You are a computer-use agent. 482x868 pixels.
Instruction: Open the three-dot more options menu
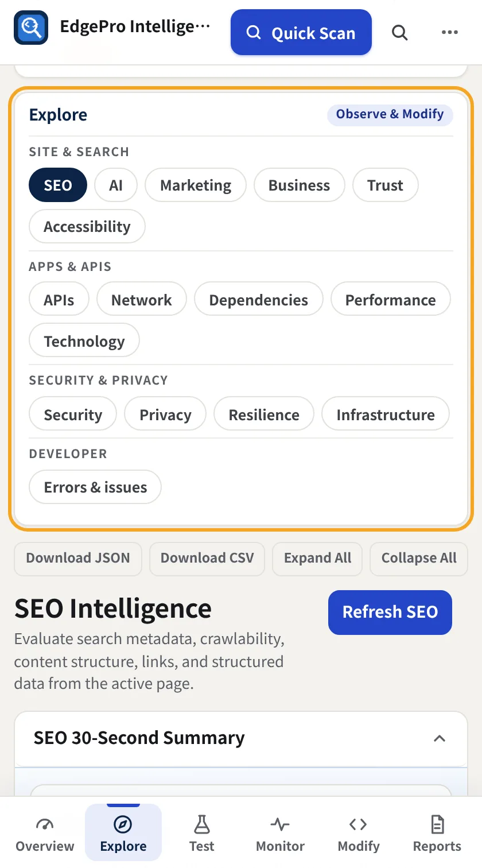click(x=450, y=33)
